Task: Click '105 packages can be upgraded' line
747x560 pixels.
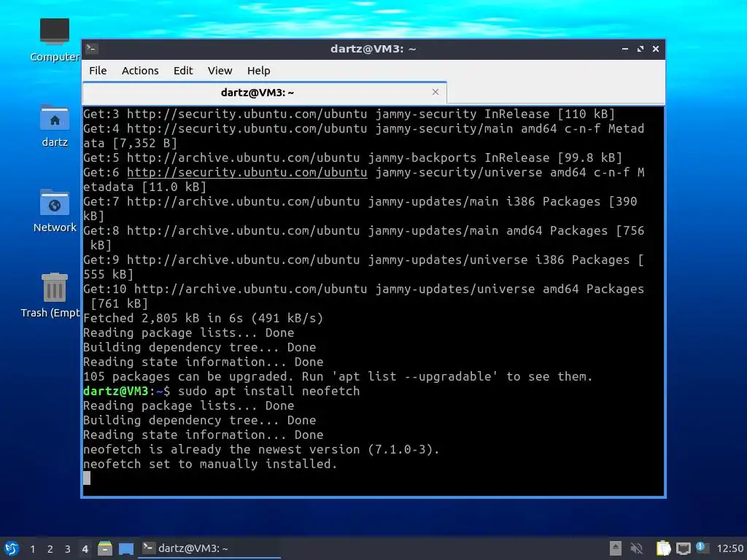Action: (338, 376)
